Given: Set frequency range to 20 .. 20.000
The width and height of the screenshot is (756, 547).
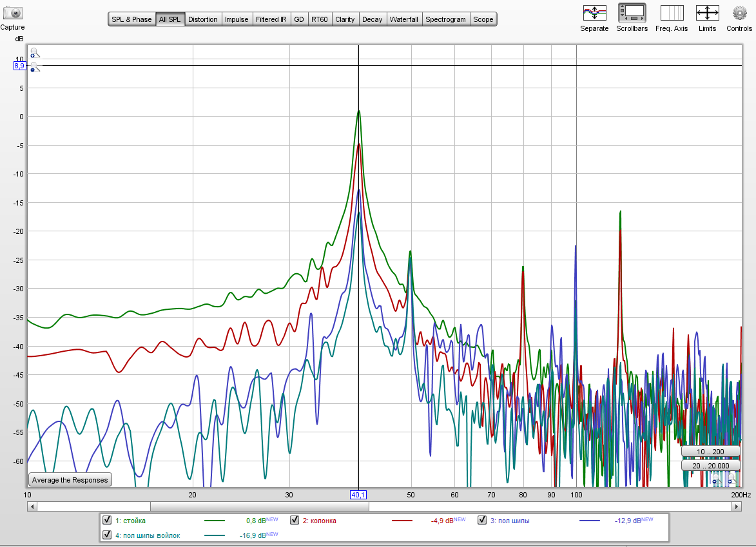Looking at the screenshot, I should tap(710, 465).
